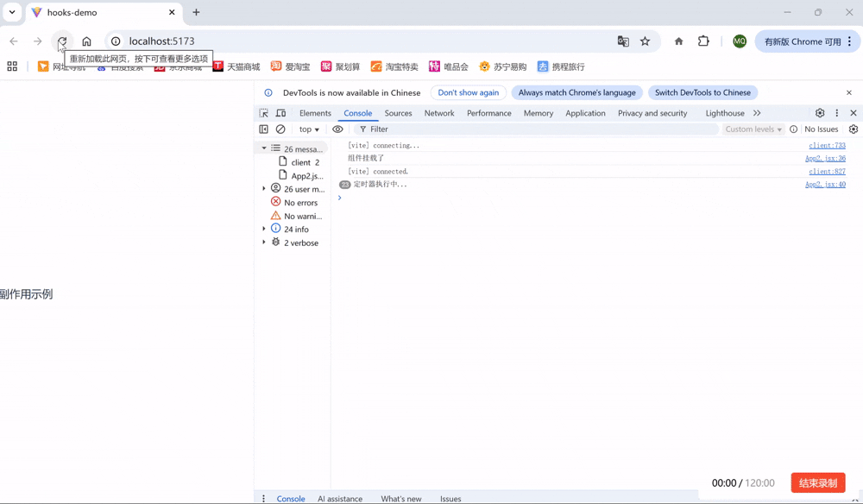Dismiss the DevTools language info bar

coord(848,92)
